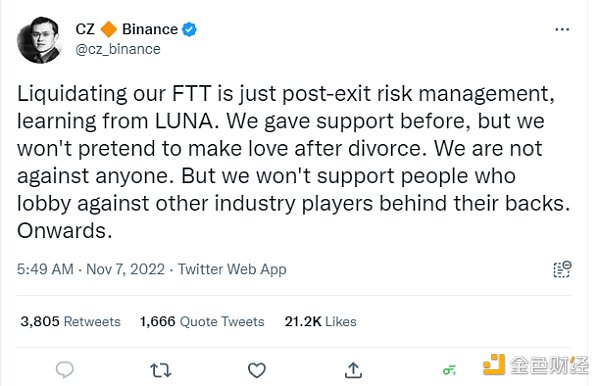Click the dashed document icon beside timestamp
600x386 pixels.
click(x=562, y=269)
